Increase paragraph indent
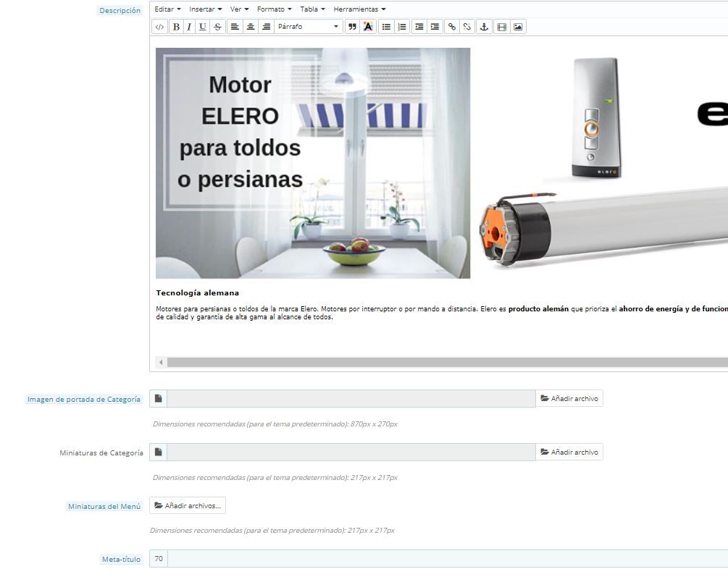The height and width of the screenshot is (577, 728). pyautogui.click(x=435, y=27)
